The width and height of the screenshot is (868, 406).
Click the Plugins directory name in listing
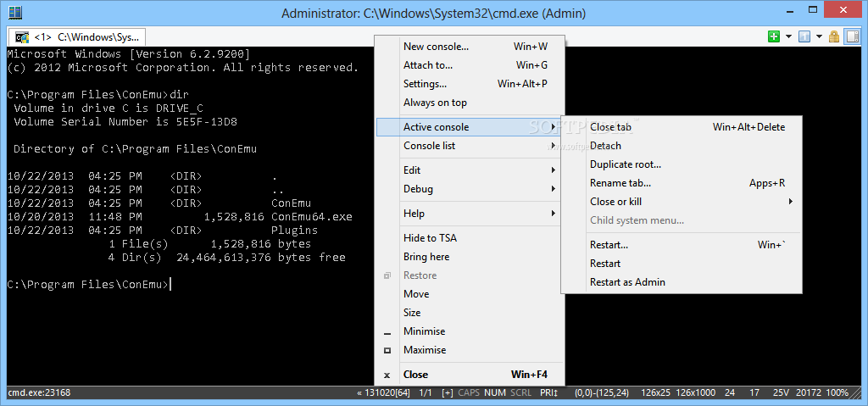[294, 230]
